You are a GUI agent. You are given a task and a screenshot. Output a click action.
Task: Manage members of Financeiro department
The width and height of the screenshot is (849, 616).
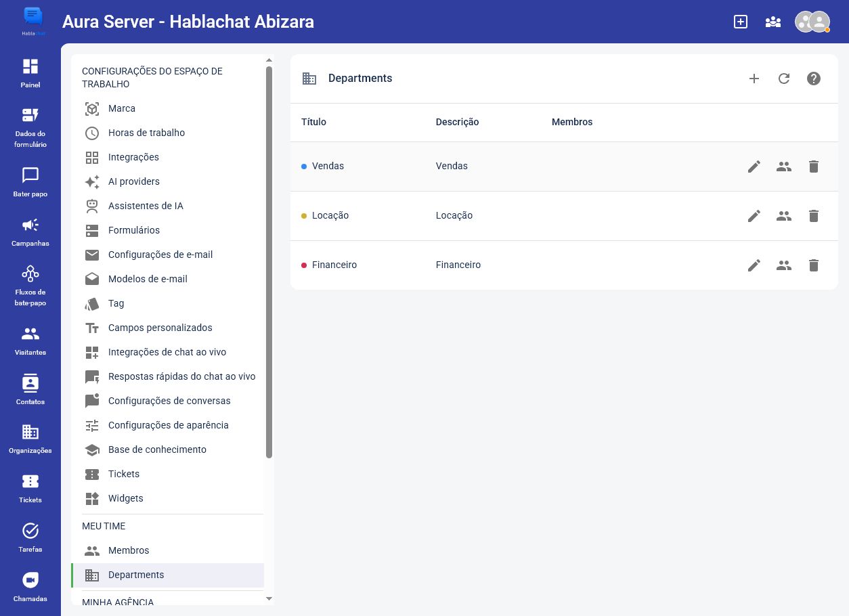click(784, 265)
